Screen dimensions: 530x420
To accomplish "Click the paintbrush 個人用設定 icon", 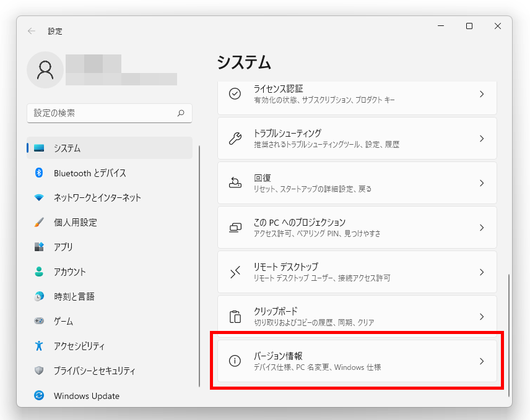I will (x=39, y=222).
